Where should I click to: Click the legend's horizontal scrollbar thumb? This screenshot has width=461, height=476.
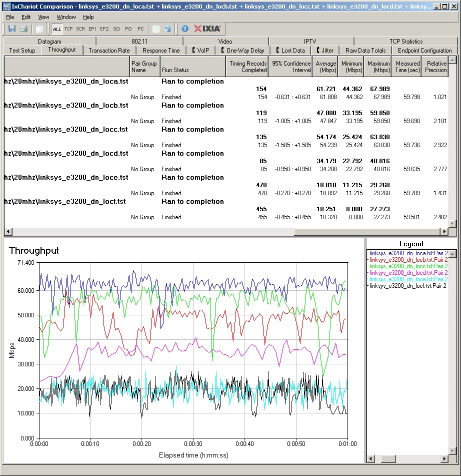(388, 458)
